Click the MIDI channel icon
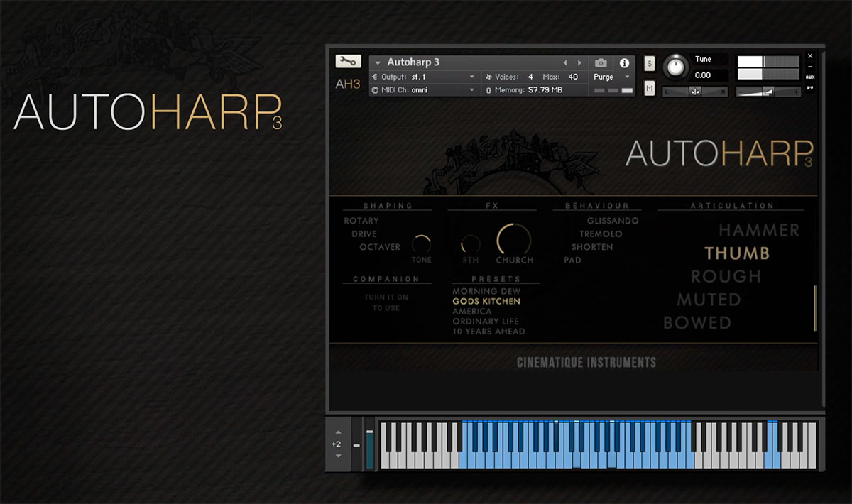 [374, 90]
